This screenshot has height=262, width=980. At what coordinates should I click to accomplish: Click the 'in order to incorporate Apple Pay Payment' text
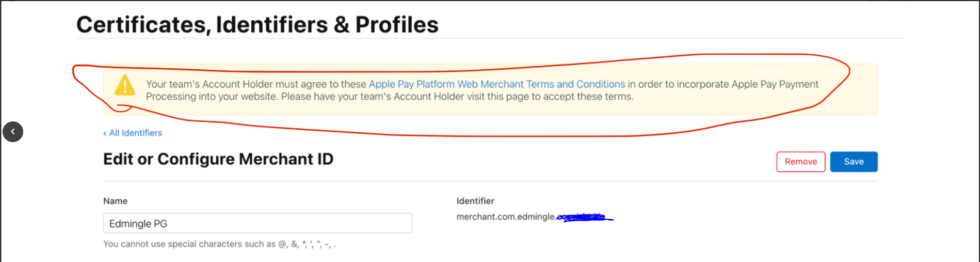tap(723, 84)
